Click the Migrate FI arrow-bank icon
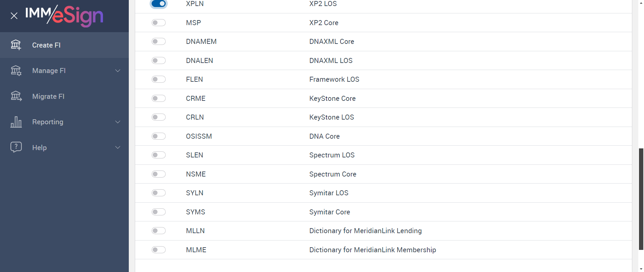644x272 pixels. 16,96
